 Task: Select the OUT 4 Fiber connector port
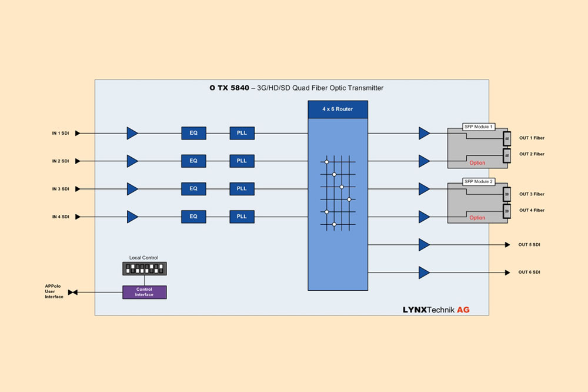point(506,210)
